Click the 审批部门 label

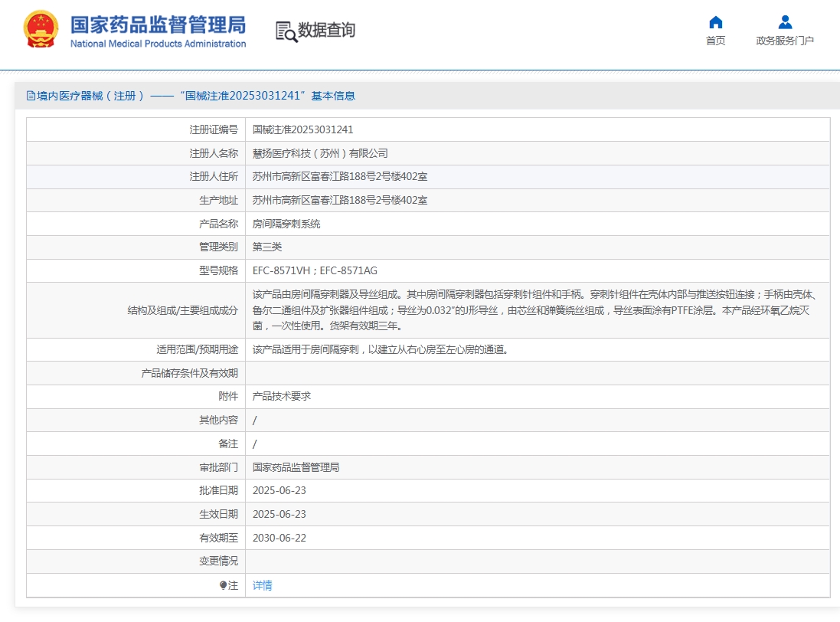pos(218,467)
